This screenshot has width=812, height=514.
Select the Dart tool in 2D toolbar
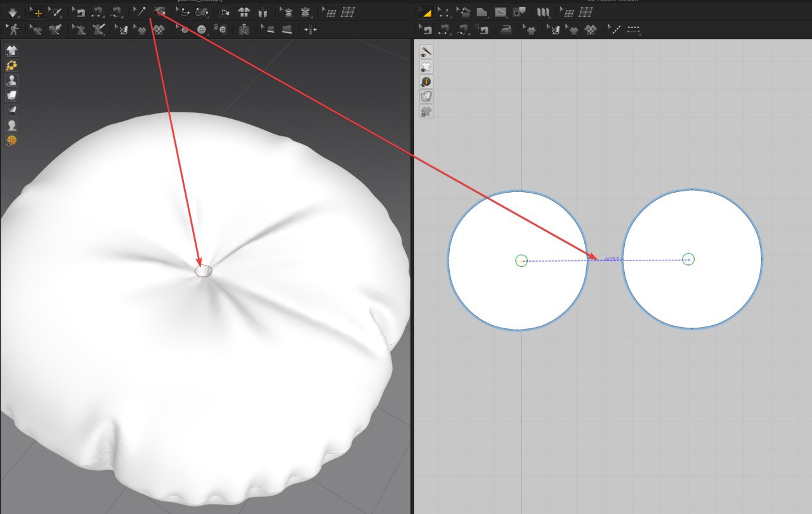[520, 12]
